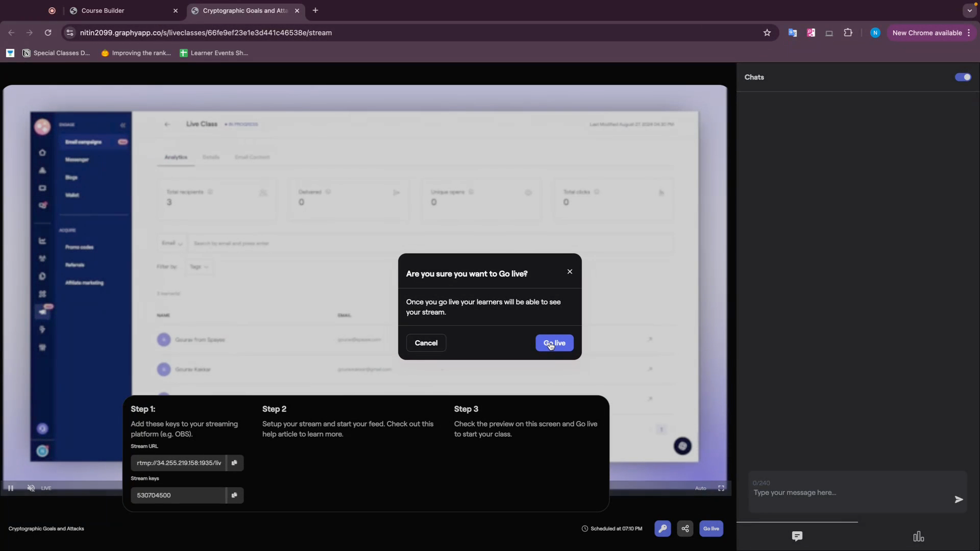Copy the Stream URL with copy icon
This screenshot has height=551, width=980.
(x=234, y=463)
